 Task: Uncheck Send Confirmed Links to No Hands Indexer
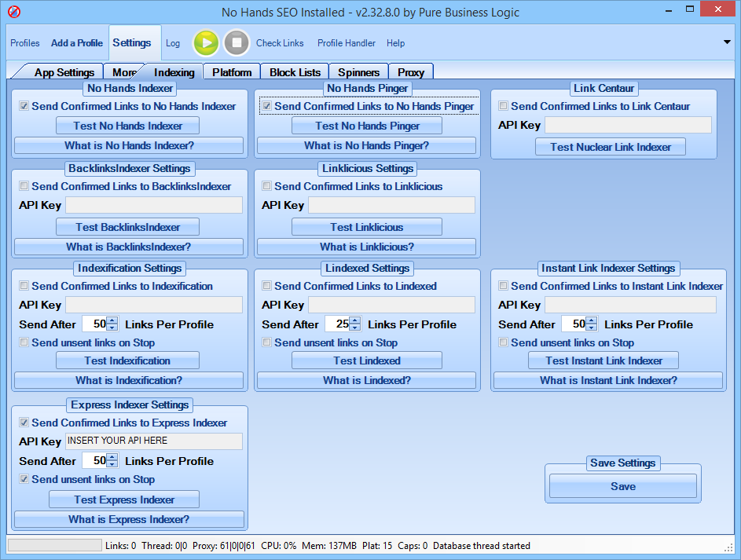tap(24, 106)
